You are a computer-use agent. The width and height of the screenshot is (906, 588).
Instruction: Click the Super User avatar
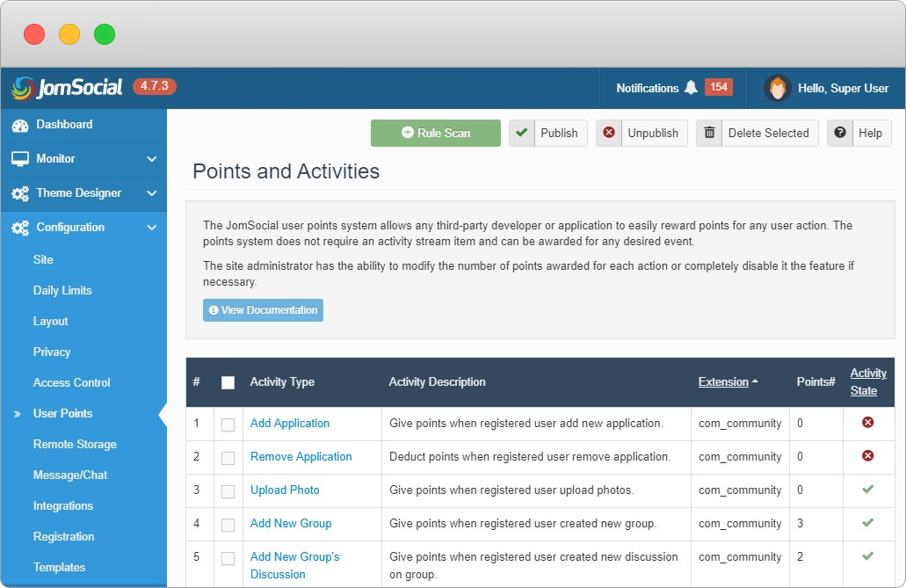tap(777, 88)
